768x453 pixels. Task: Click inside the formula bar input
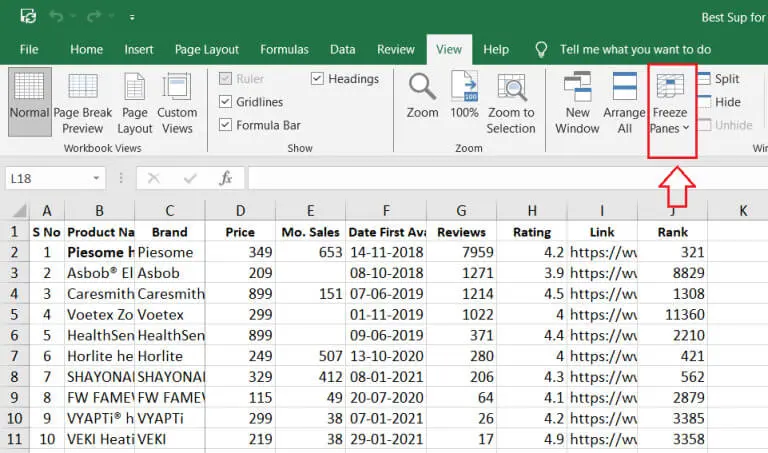[x=500, y=178]
